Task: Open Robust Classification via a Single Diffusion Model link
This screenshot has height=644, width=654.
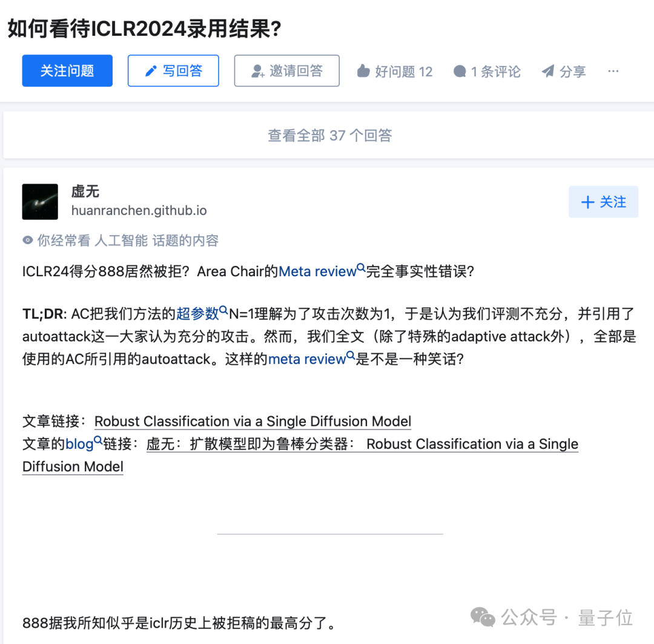Action: click(x=253, y=421)
